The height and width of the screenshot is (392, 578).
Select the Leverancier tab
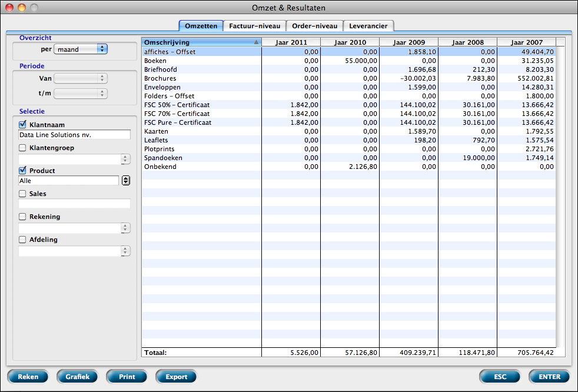click(368, 26)
